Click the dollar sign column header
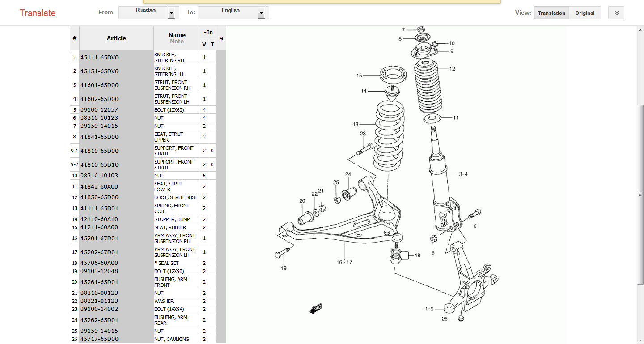 pyautogui.click(x=221, y=38)
